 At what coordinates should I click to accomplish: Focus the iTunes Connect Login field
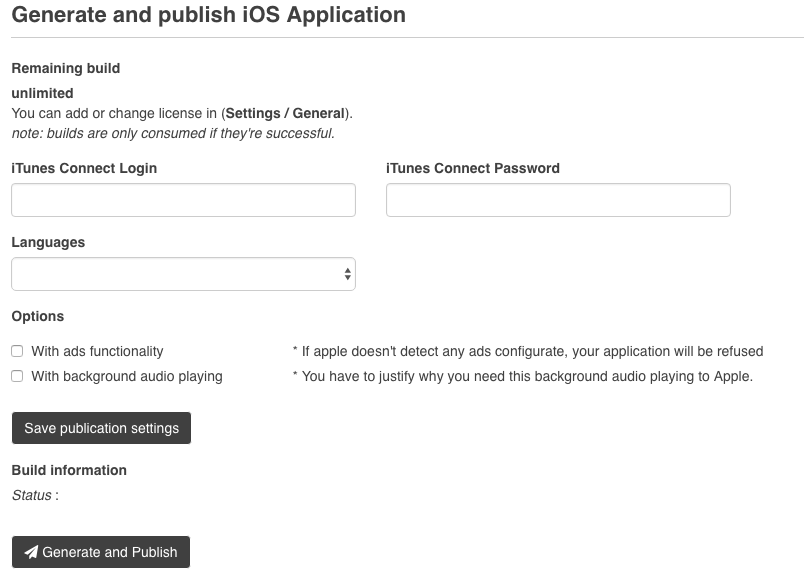183,200
